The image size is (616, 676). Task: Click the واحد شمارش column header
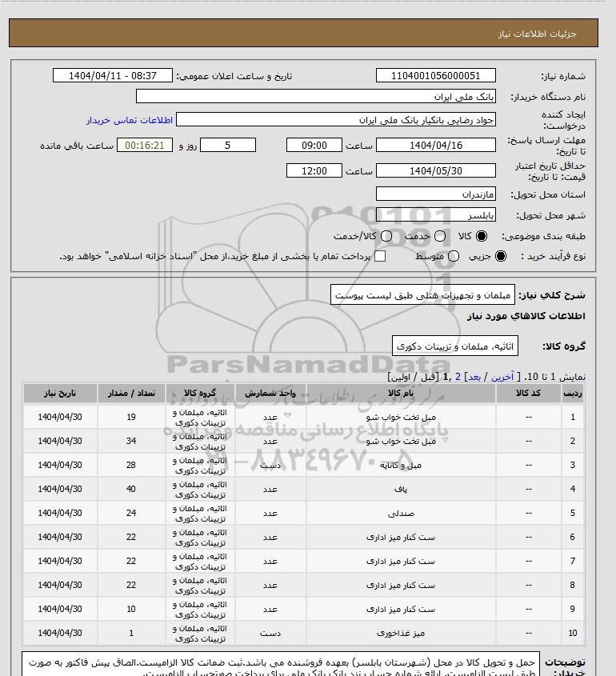coord(270,393)
